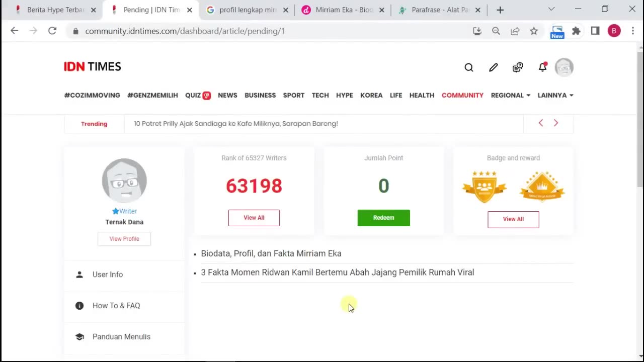Click the green Redeem button
644x362 pixels.
click(x=384, y=218)
